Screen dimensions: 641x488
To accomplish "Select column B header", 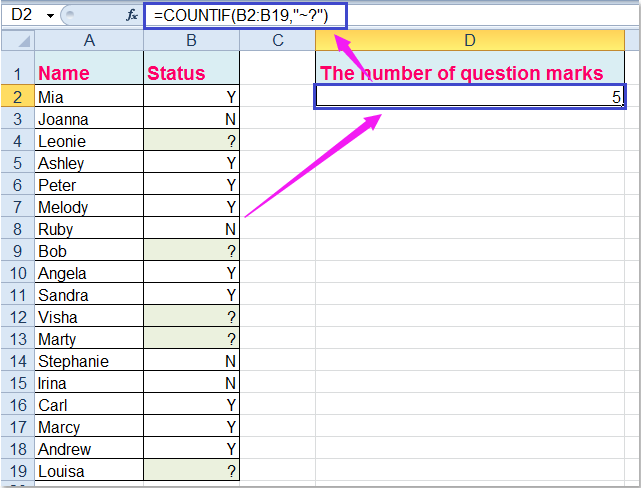I will [191, 40].
